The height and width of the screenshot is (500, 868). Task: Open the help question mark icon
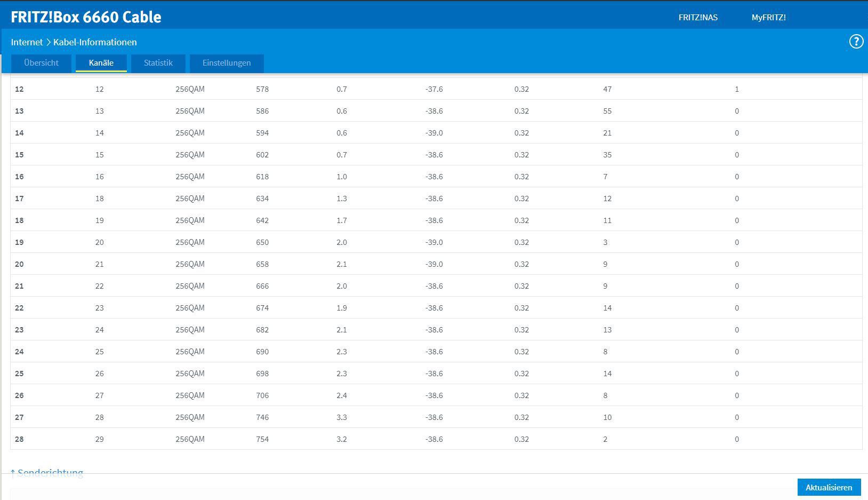pyautogui.click(x=856, y=42)
